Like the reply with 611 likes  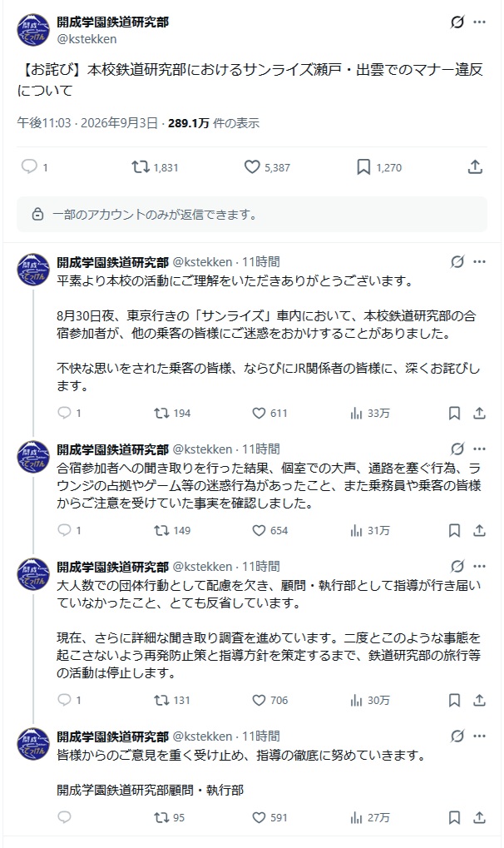coord(259,414)
